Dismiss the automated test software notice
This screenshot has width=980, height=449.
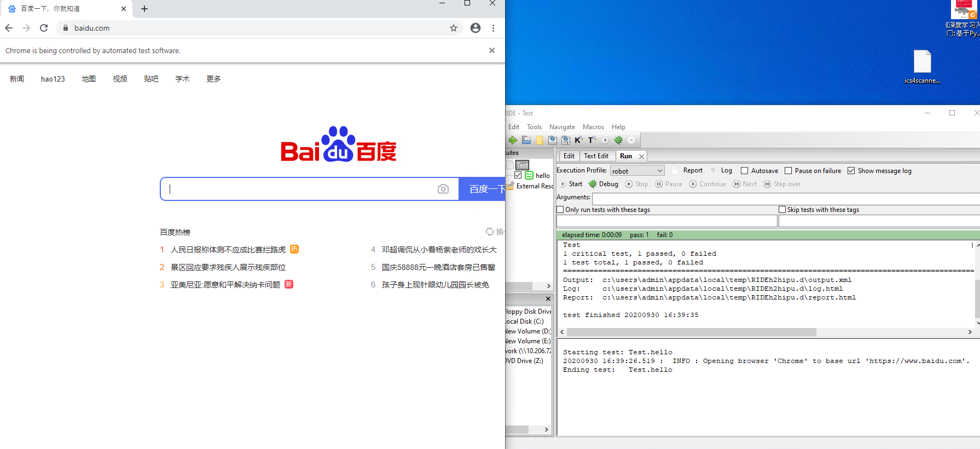[x=492, y=50]
